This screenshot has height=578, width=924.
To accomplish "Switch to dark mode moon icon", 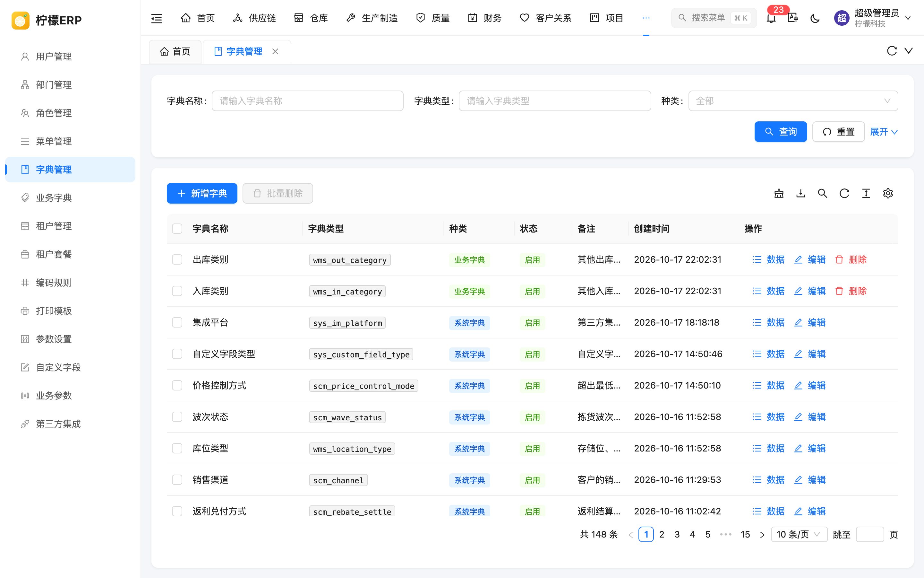I will (815, 18).
